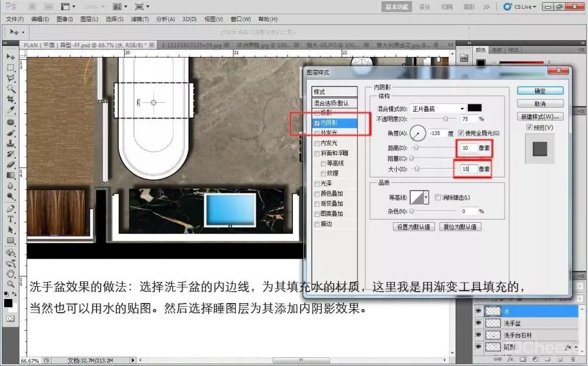
Task: Switch to the 色板 swatches tab
Action: 497,50
